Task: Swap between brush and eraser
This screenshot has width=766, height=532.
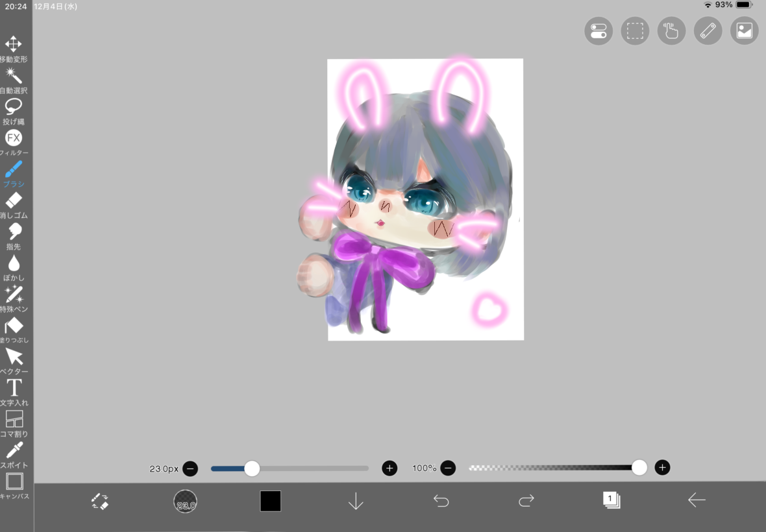Action: point(99,501)
